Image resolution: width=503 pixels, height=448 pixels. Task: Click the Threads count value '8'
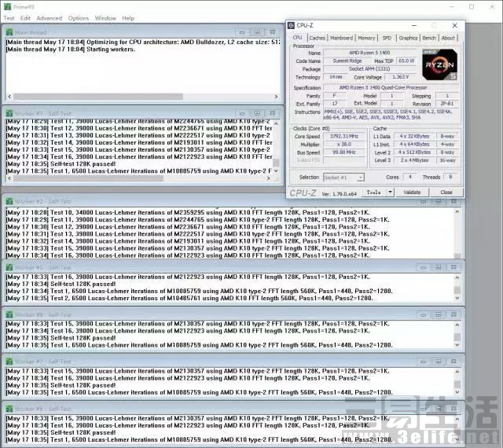coord(450,177)
